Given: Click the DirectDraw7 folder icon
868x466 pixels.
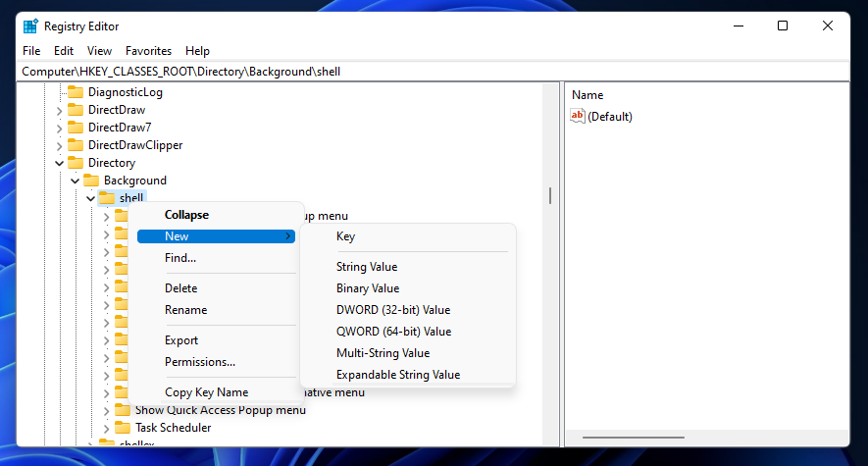Looking at the screenshot, I should [76, 128].
